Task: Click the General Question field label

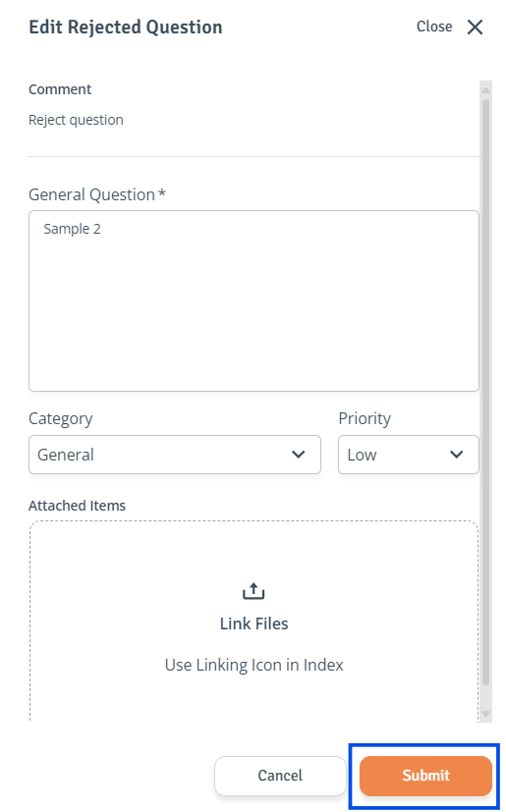Action: click(x=97, y=194)
